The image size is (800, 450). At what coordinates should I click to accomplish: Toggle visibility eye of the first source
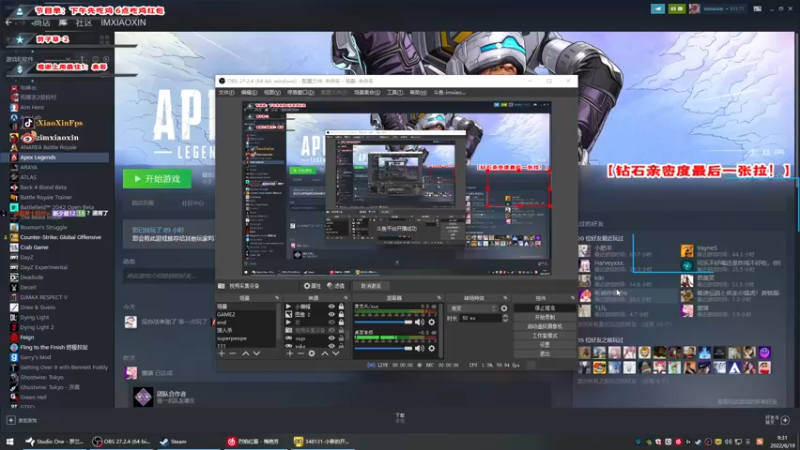(332, 307)
